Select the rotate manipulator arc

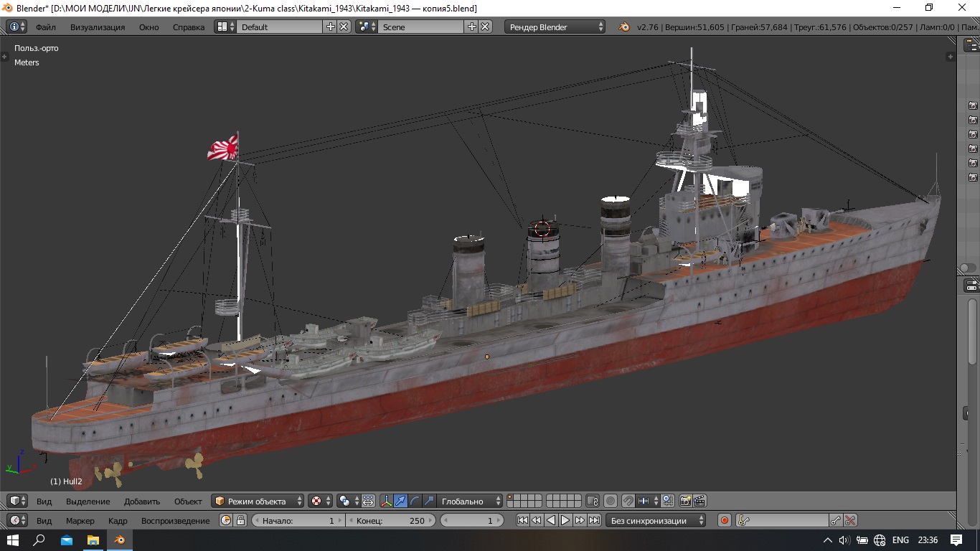(415, 501)
